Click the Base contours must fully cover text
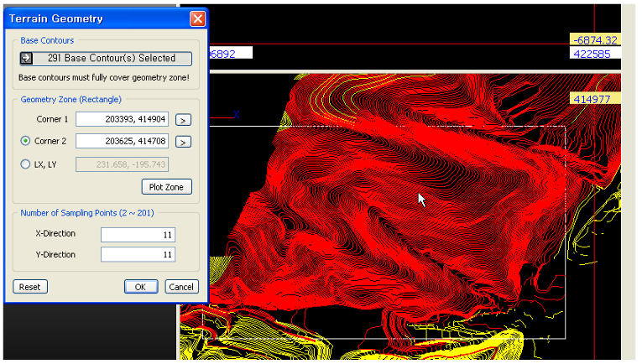This screenshot has height=364, width=642. pos(104,78)
